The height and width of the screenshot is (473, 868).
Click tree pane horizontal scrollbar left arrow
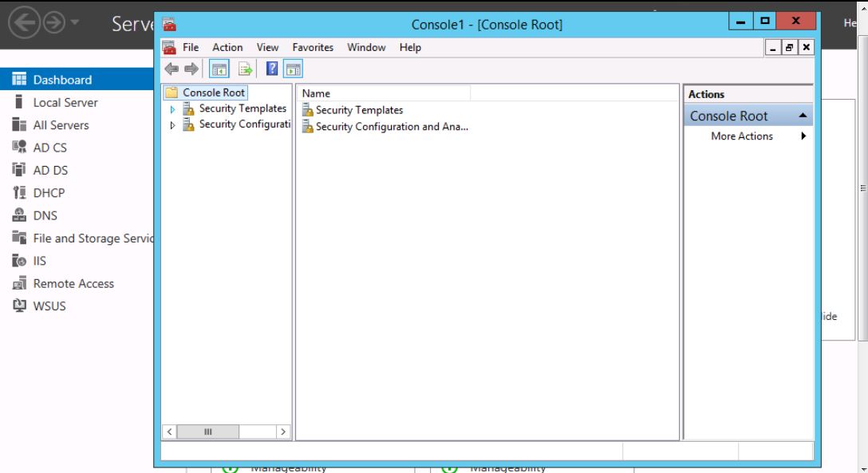click(170, 432)
